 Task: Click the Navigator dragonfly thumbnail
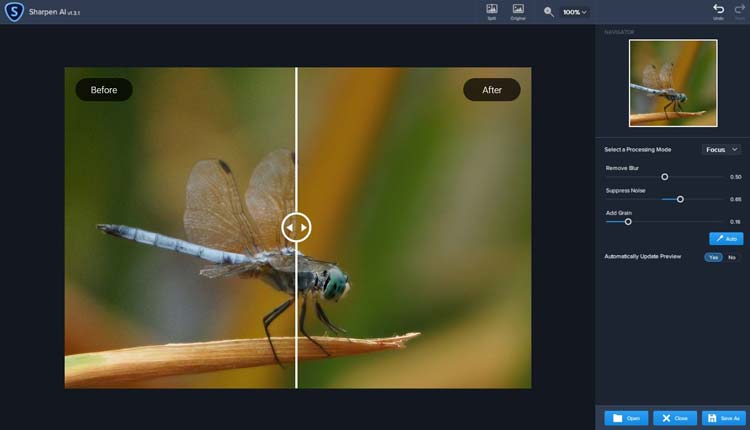coord(673,83)
